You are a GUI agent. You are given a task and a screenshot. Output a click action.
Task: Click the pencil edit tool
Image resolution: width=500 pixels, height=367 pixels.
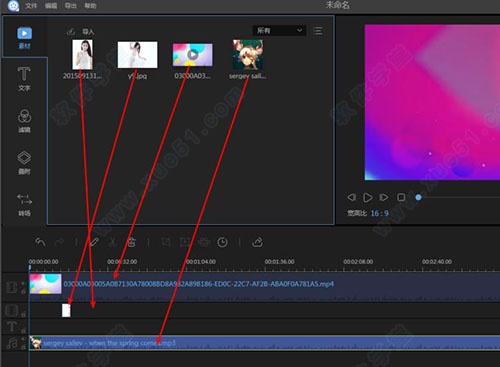tap(94, 242)
